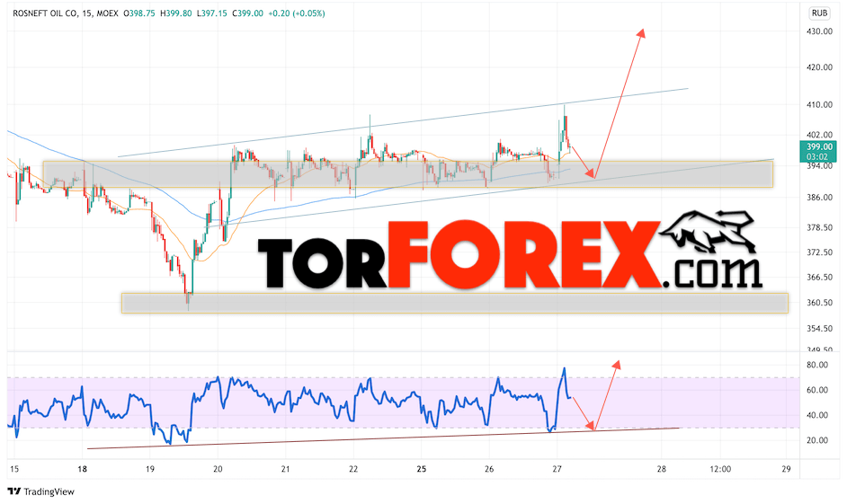
Task: Click the 366.50 price axis label
Action: (819, 277)
